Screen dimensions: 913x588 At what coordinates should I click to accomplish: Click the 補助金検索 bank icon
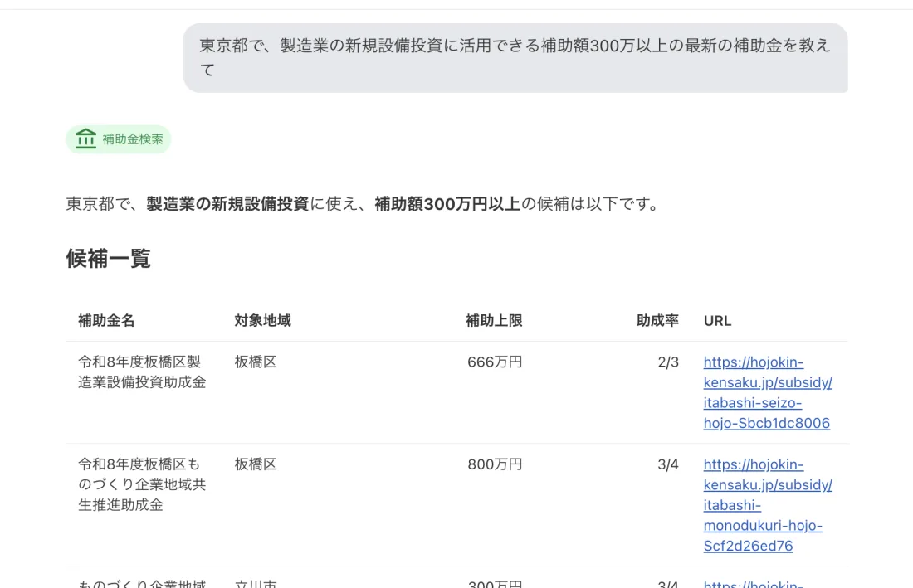tap(85, 139)
